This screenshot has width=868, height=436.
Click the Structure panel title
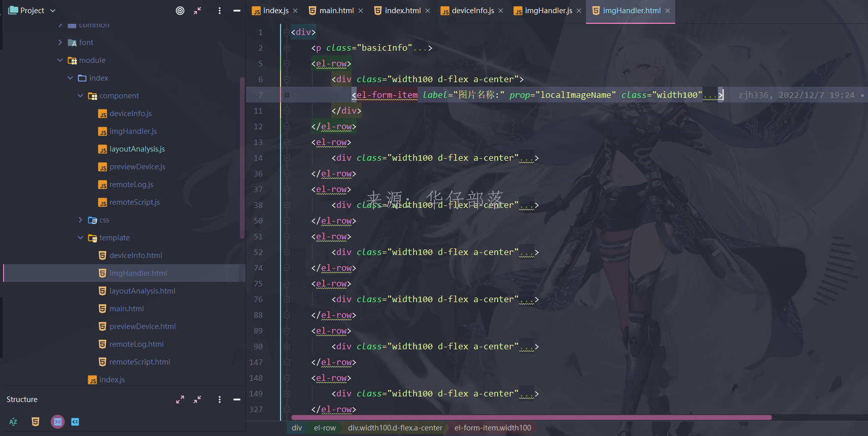tap(22, 399)
